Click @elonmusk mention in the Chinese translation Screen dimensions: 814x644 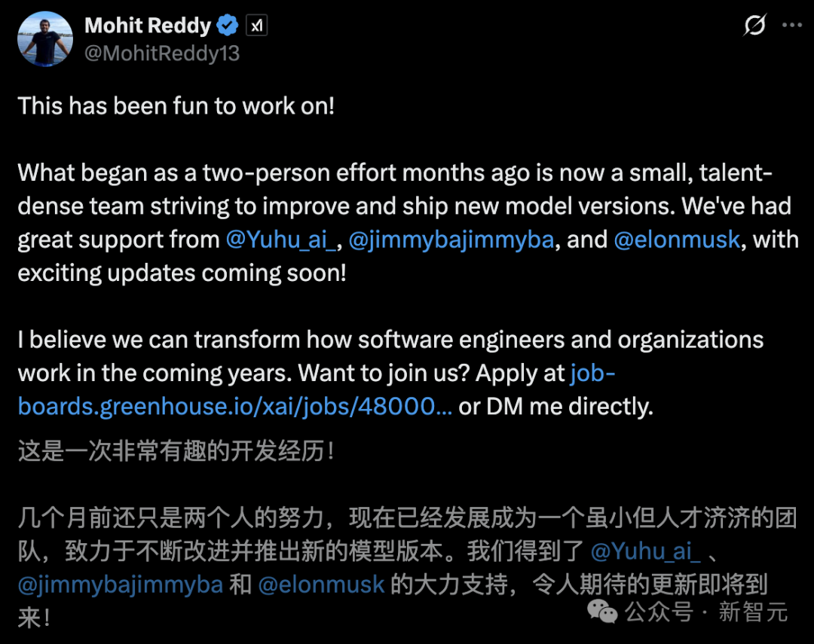[322, 585]
